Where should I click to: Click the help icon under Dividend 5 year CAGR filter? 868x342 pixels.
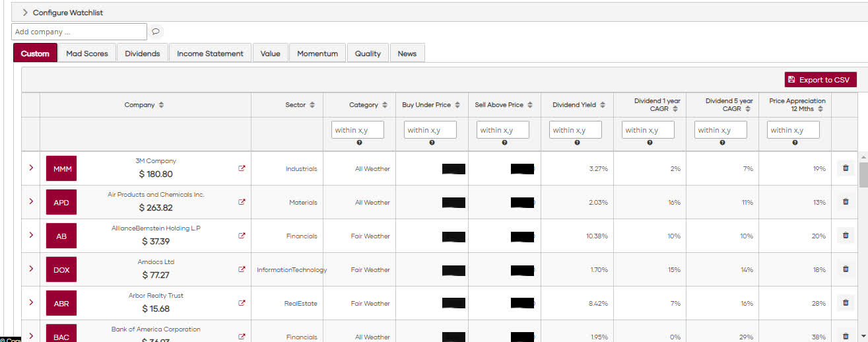[722, 143]
